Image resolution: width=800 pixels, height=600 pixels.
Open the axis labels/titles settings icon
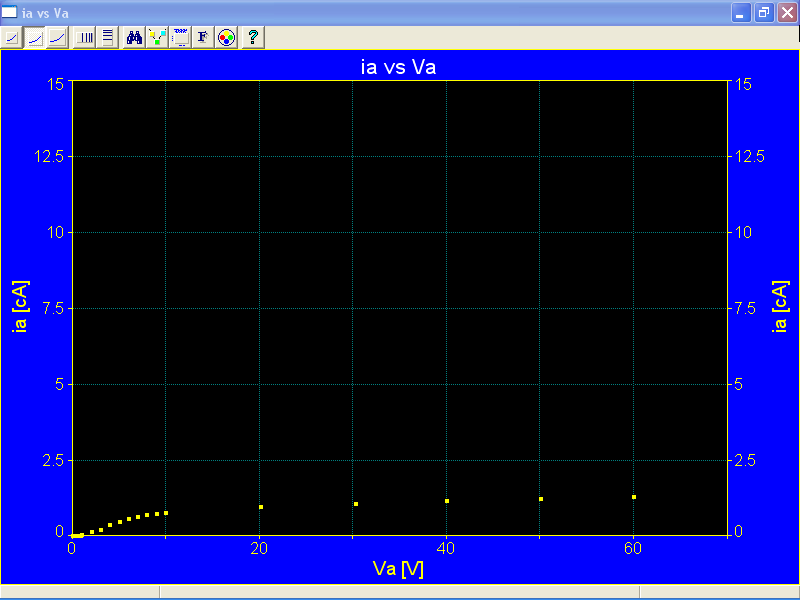coord(180,38)
